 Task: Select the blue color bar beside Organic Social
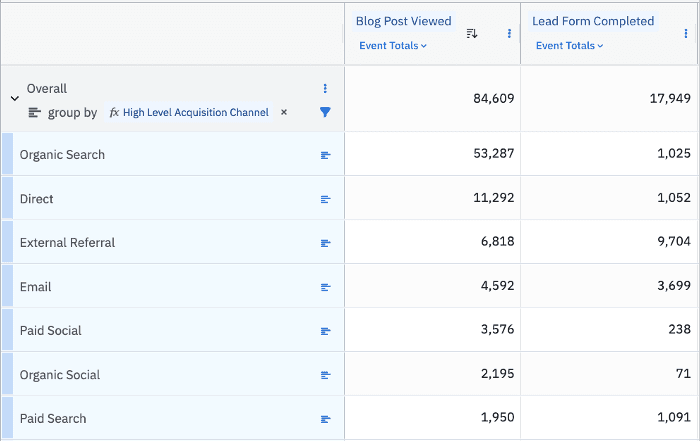coord(7,375)
